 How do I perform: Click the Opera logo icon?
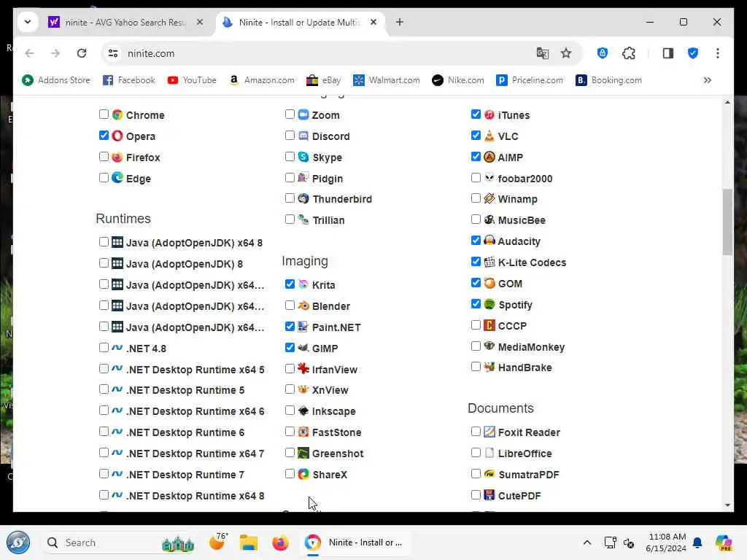(x=117, y=136)
